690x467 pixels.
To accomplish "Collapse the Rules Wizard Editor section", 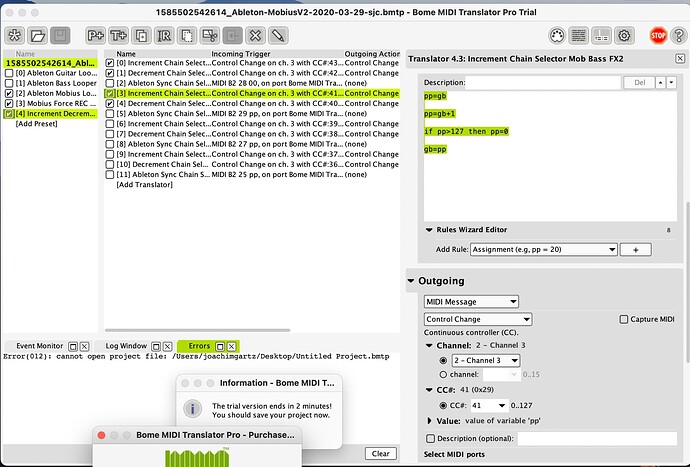I will point(429,230).
